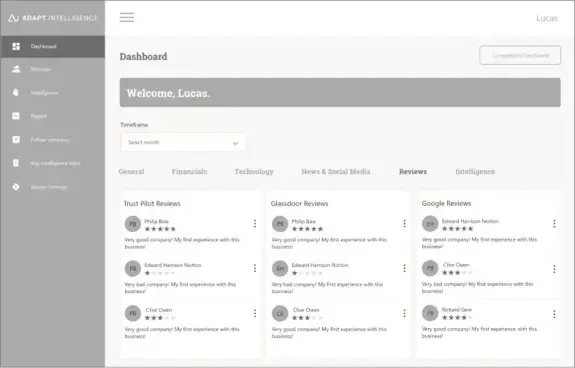Switch to the Intelligence tab

tap(475, 172)
